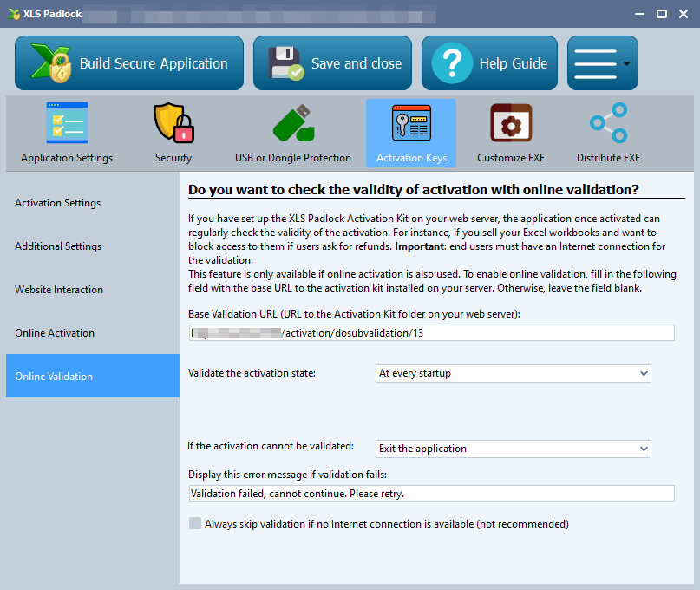The height and width of the screenshot is (590, 700).
Task: Open USB or Dongle Protection section
Action: (293, 133)
